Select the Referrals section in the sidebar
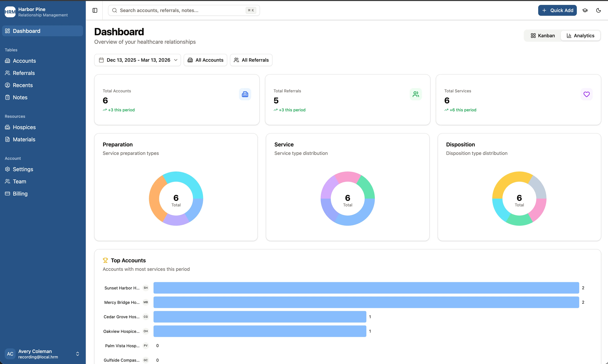The width and height of the screenshot is (608, 364). tap(24, 73)
